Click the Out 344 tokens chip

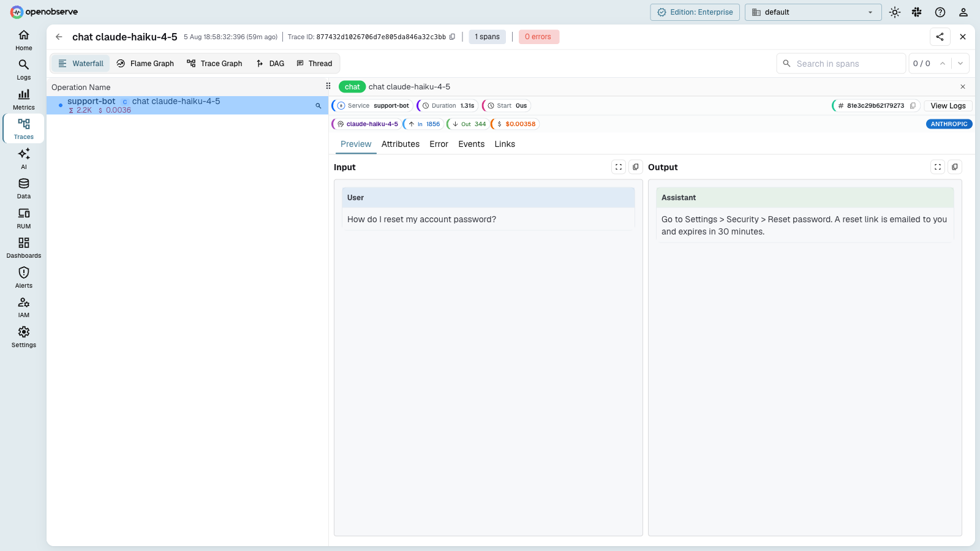[x=469, y=124]
